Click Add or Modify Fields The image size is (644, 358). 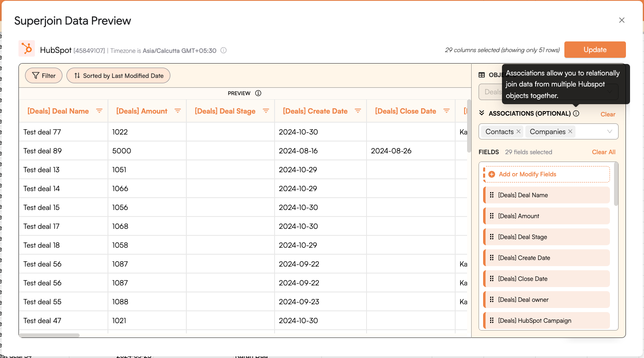547,174
